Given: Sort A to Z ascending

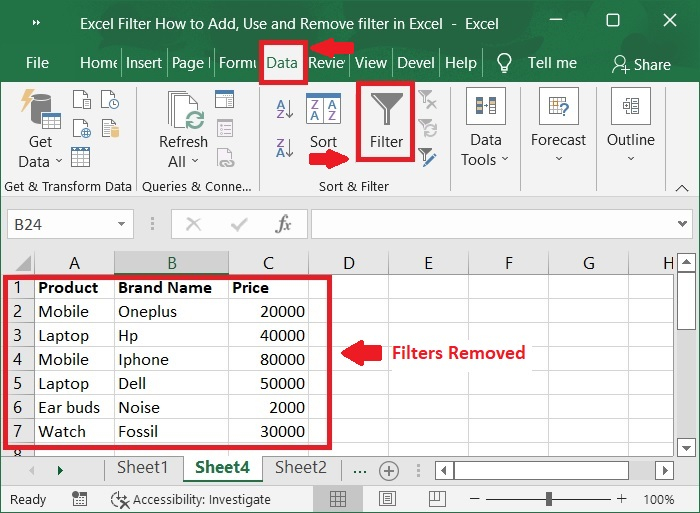Looking at the screenshot, I should (284, 109).
